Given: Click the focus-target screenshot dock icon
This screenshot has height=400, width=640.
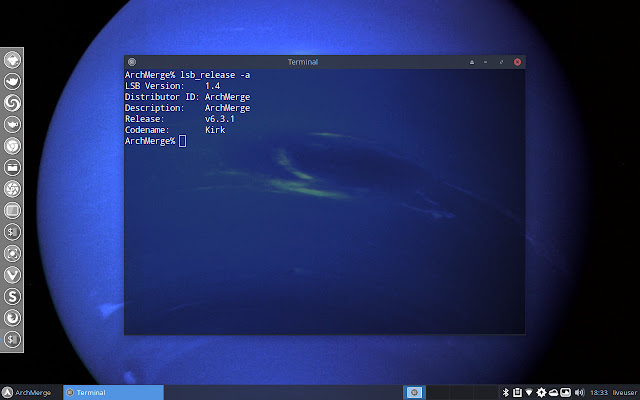Looking at the screenshot, I should tap(12, 253).
